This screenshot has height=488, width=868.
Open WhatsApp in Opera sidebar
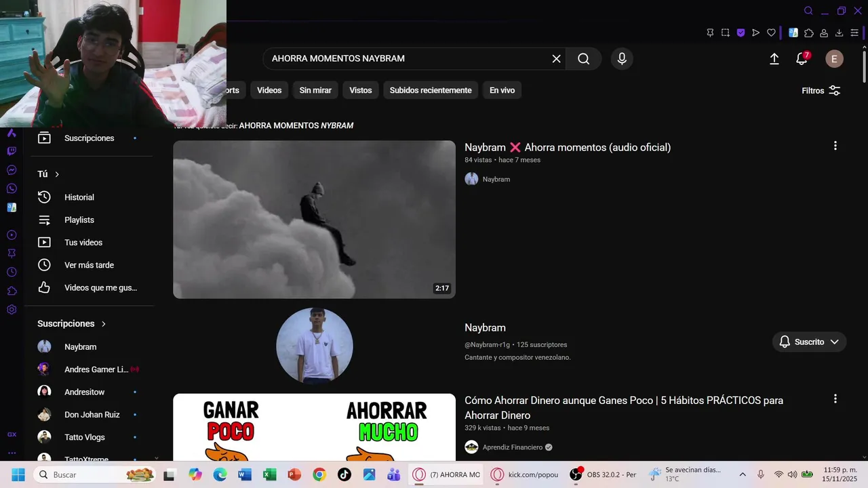coord(12,188)
